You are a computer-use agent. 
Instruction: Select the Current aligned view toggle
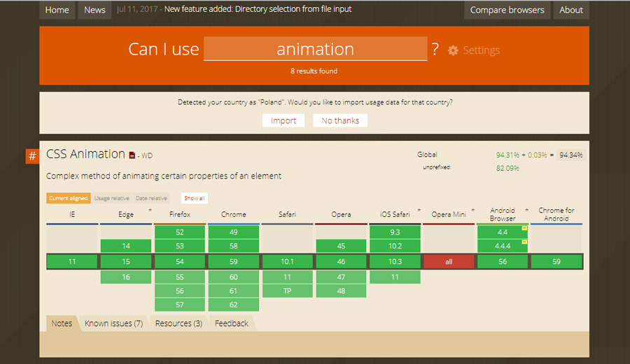pos(69,198)
